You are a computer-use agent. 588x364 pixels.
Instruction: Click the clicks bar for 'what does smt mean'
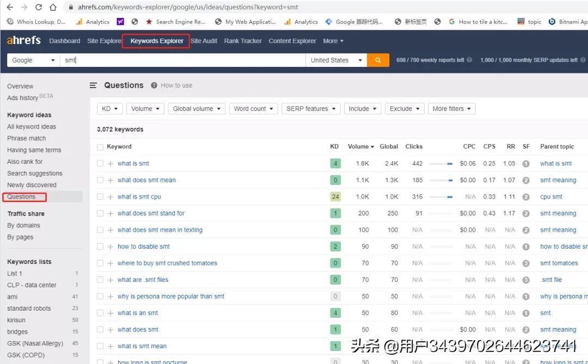coord(441,180)
